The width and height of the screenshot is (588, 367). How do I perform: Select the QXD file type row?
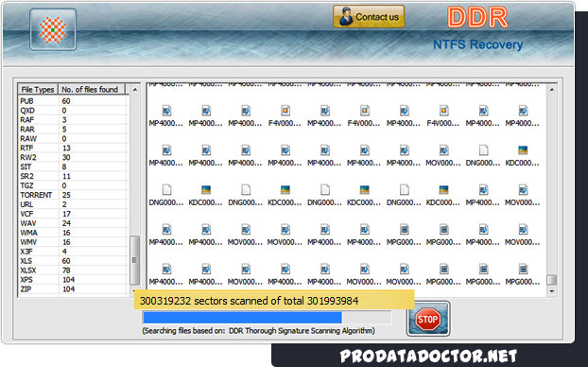pyautogui.click(x=73, y=111)
